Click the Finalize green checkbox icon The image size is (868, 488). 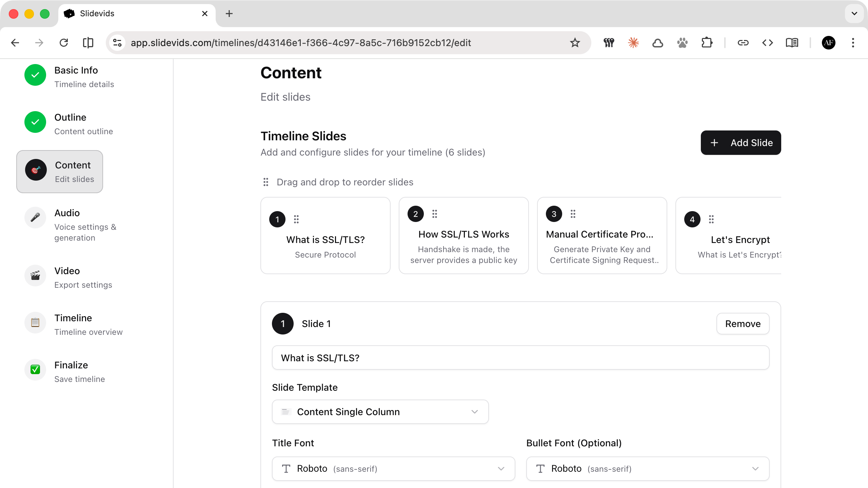pyautogui.click(x=35, y=369)
